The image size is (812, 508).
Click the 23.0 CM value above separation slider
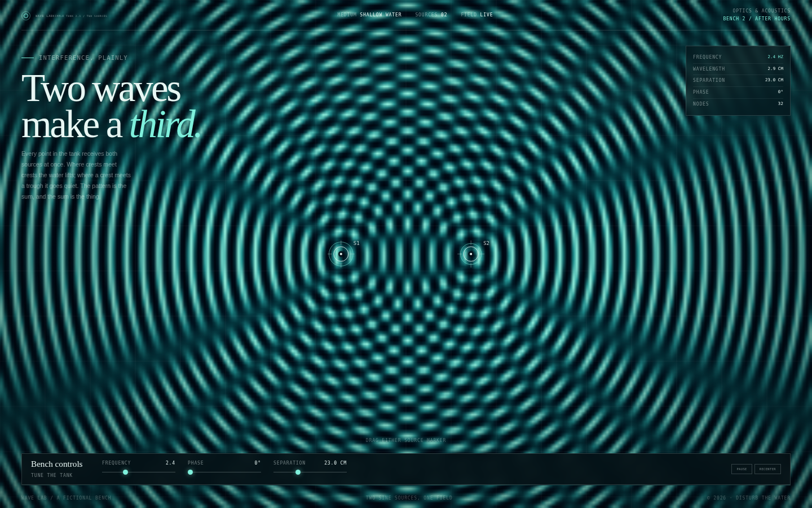[x=336, y=463]
